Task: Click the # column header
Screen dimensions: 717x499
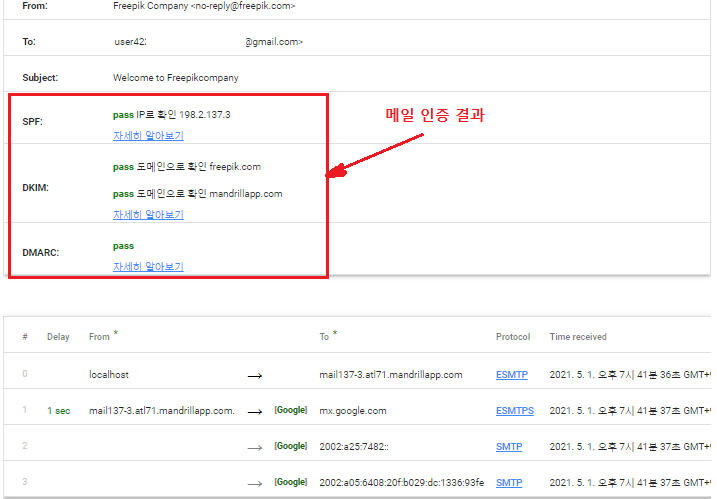Action: [25, 337]
